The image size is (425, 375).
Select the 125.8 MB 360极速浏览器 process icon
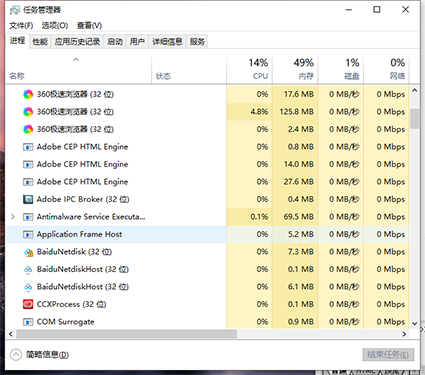[x=28, y=112]
